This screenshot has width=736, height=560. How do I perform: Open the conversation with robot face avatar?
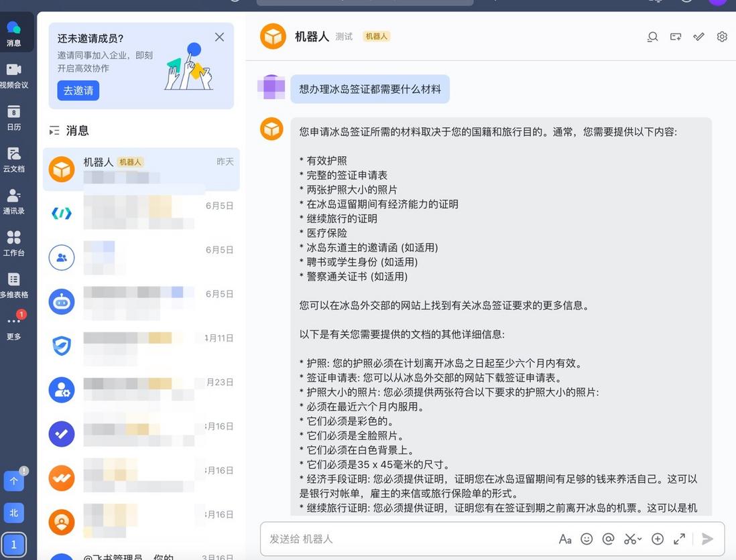coord(141,301)
